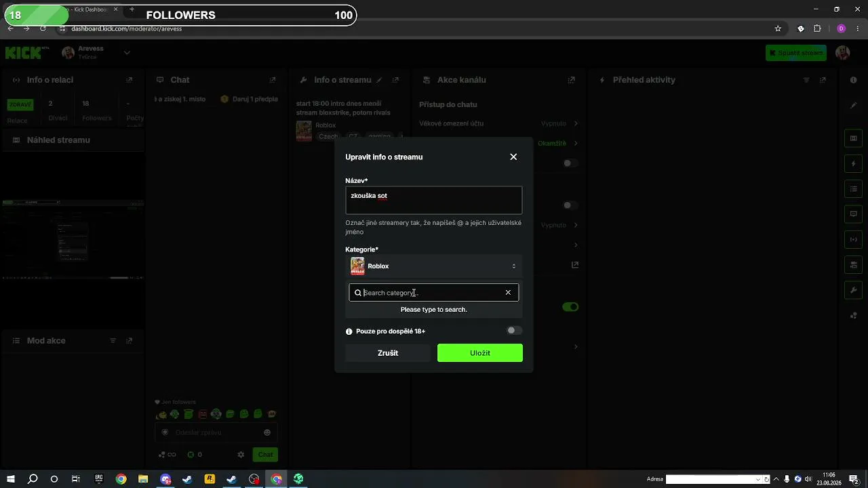Click the info icon beside Pouze pro dospělé
Image resolution: width=868 pixels, height=488 pixels.
pos(349,331)
